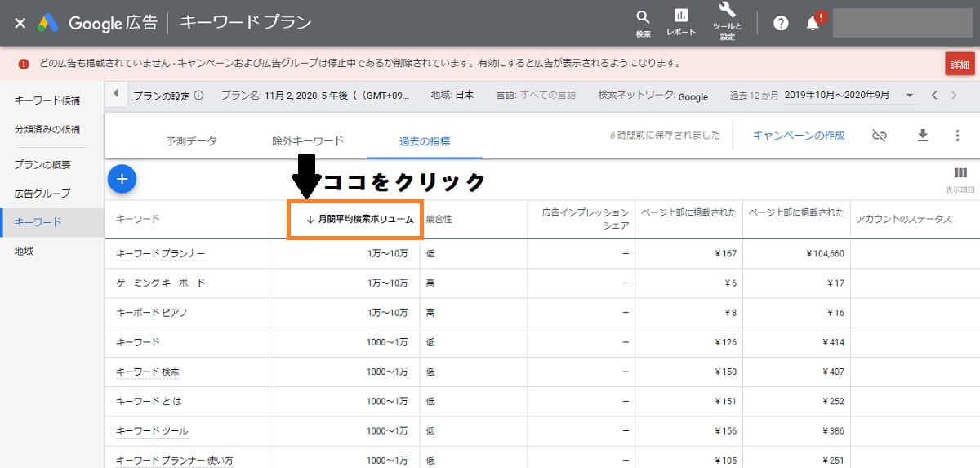Click the columns (表示項目) icon
The height and width of the screenshot is (468, 980).
pos(960,173)
